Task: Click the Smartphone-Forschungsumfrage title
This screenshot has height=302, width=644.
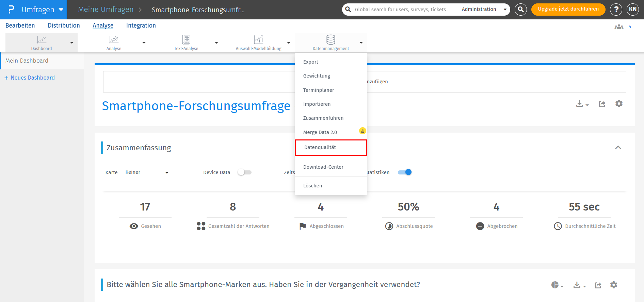Action: tap(196, 106)
